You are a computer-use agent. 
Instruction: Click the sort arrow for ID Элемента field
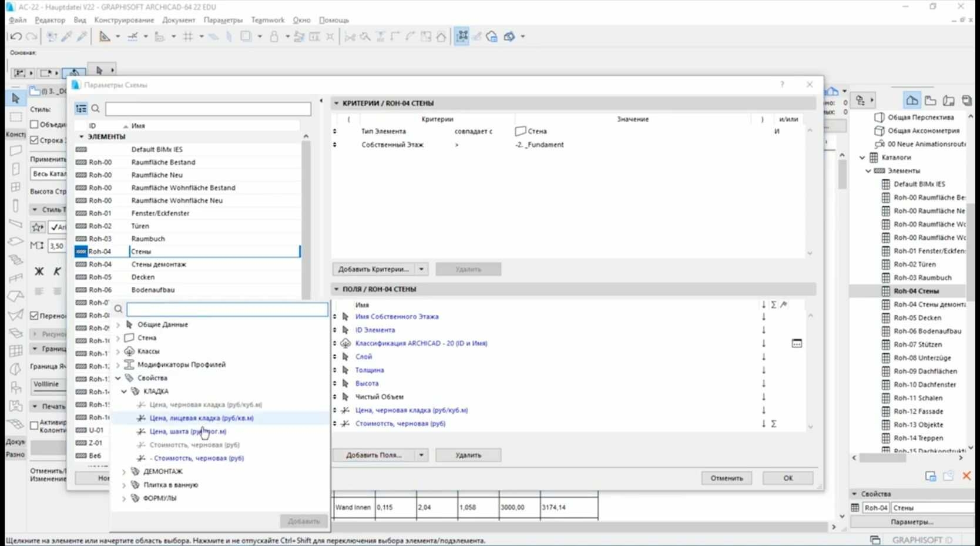(x=764, y=330)
